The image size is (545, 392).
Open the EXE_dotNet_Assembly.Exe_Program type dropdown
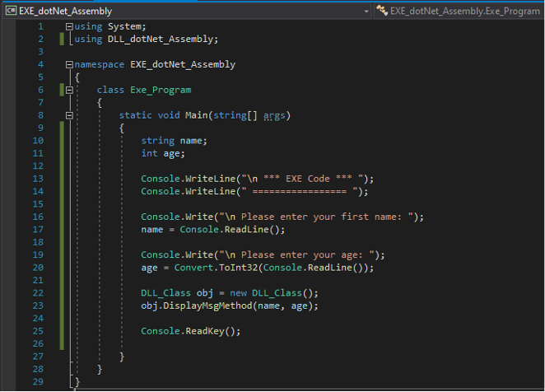(459, 12)
